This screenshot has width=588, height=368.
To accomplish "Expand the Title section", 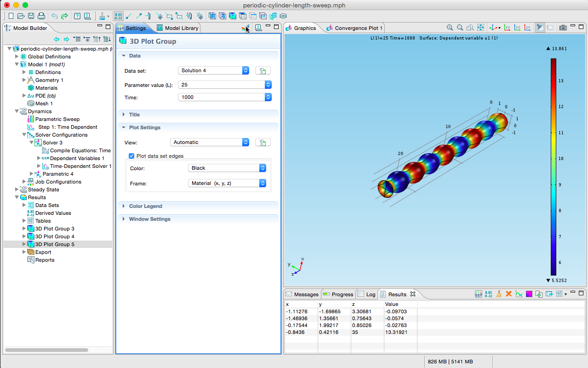I will 124,115.
